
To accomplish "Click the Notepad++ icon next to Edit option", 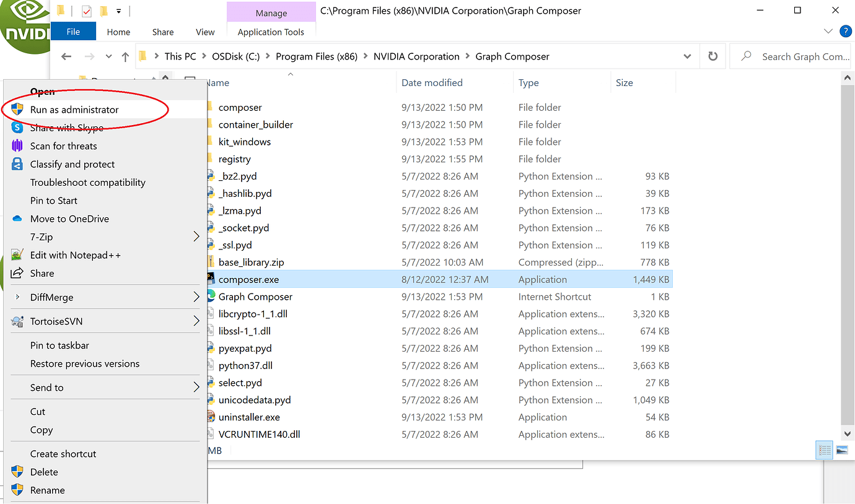I will click(16, 254).
